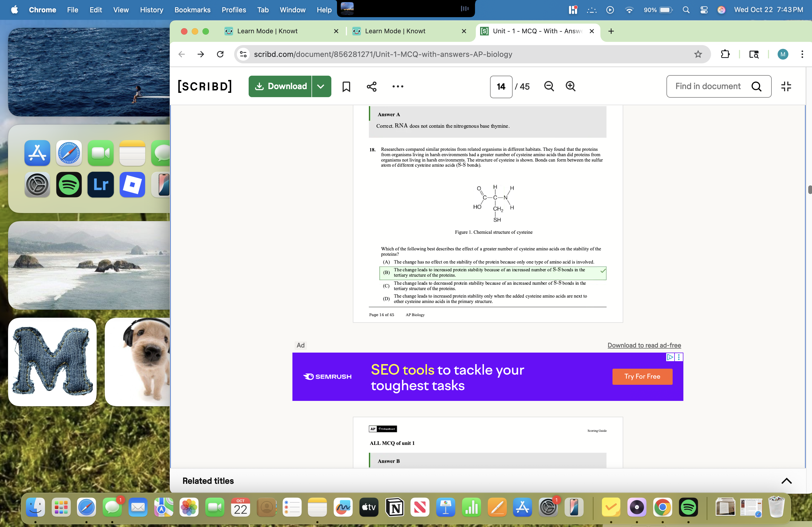Expand the Download options dropdown arrow
Screen dimensions: 812x527
(321, 87)
